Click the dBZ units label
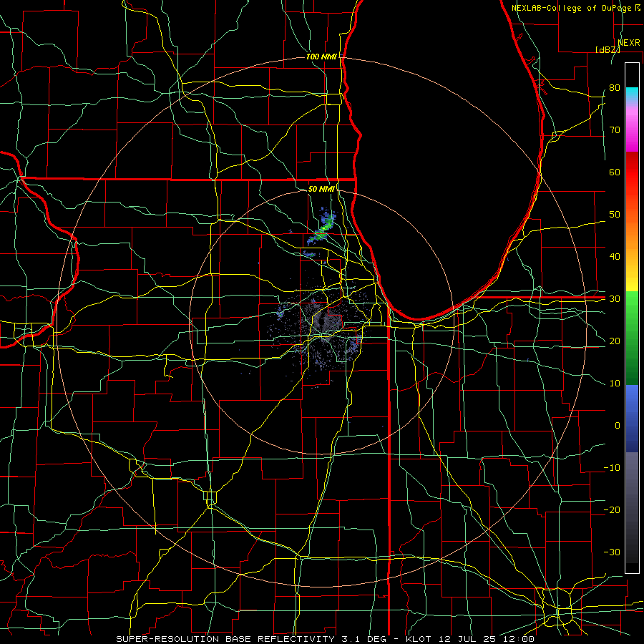This screenshot has width=644, height=644. click(608, 49)
